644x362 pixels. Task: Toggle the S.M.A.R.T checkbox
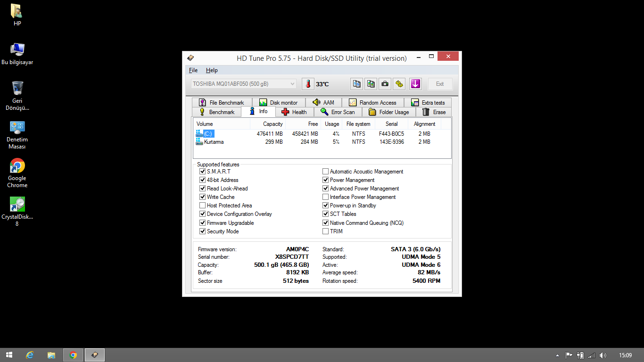[x=202, y=172]
